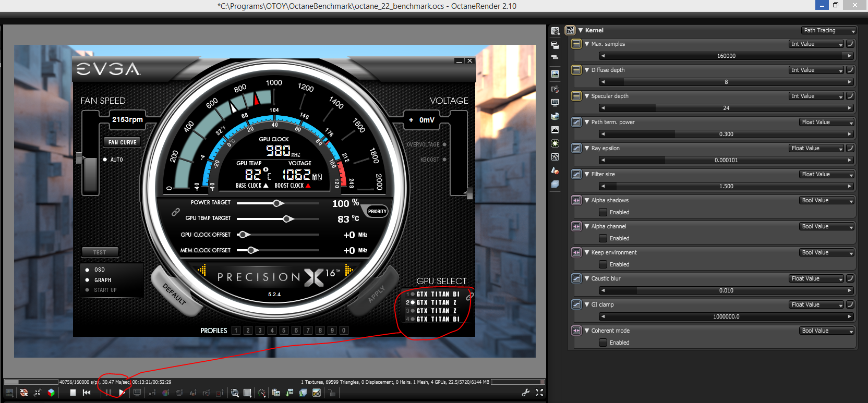Increase the Filter size value with right arrow
Image resolution: width=868 pixels, height=403 pixels.
(849, 186)
